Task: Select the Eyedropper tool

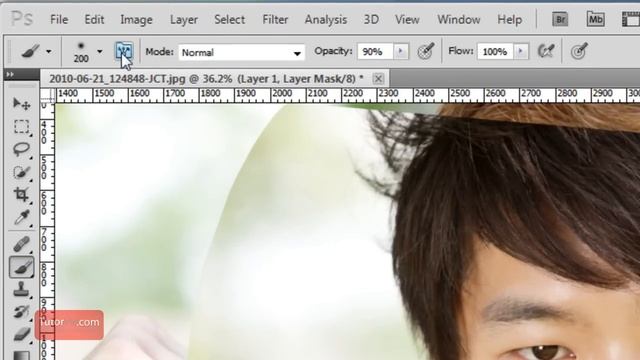Action: tap(21, 218)
